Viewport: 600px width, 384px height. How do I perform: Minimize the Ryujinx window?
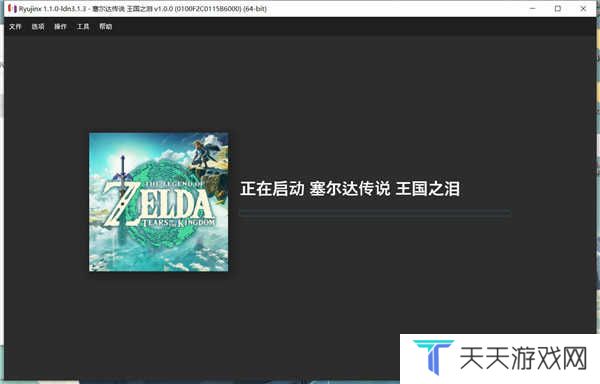click(532, 8)
